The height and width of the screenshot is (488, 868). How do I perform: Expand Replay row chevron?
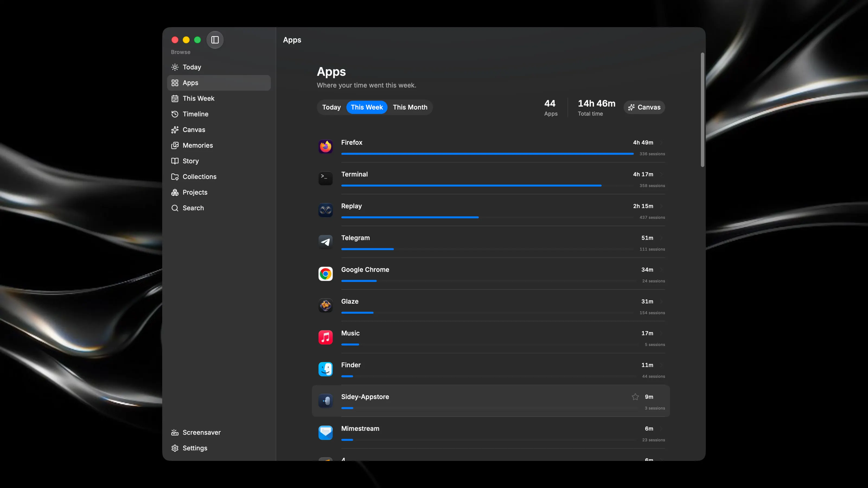pyautogui.click(x=661, y=206)
